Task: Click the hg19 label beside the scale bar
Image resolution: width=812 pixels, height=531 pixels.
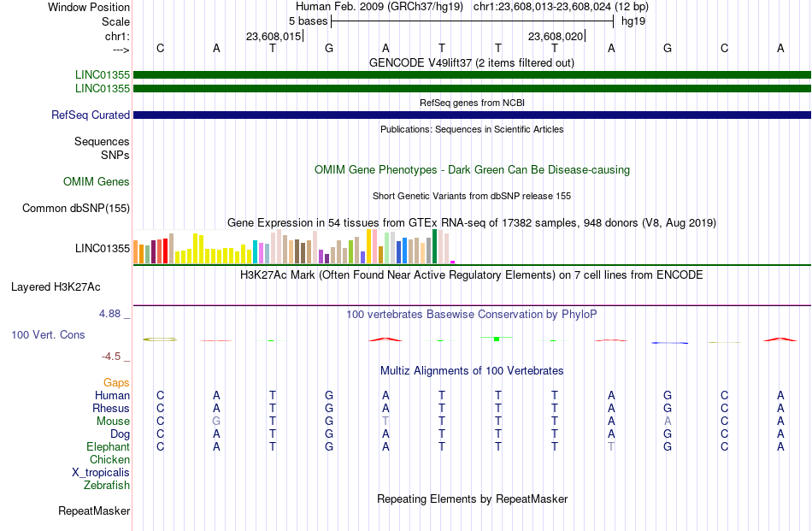Action: (x=633, y=21)
